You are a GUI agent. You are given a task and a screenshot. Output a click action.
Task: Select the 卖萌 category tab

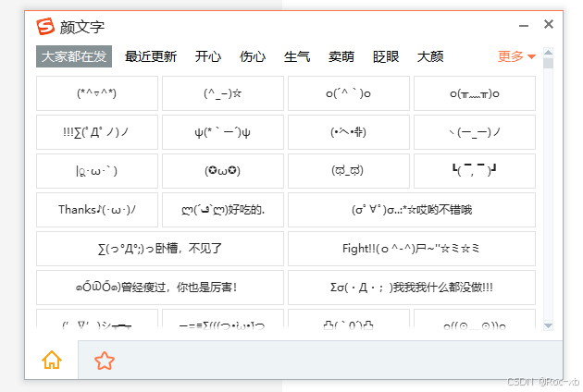(341, 56)
